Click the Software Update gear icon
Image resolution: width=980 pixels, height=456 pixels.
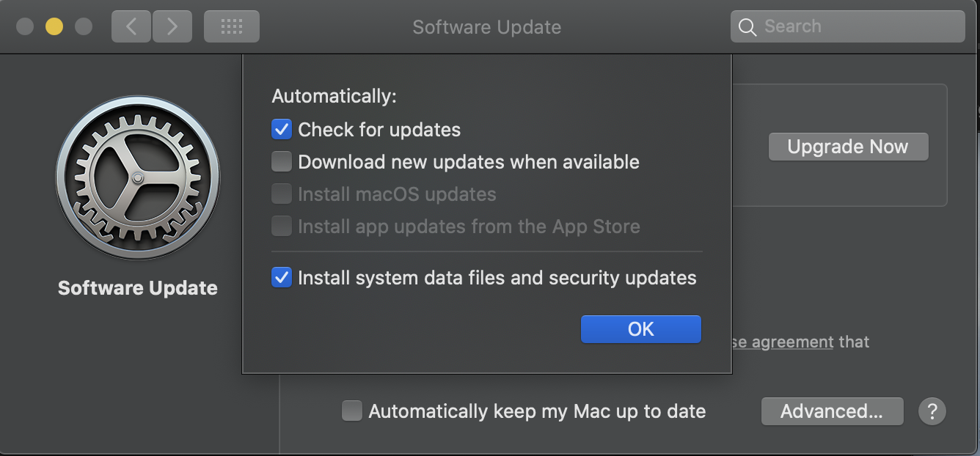point(138,178)
